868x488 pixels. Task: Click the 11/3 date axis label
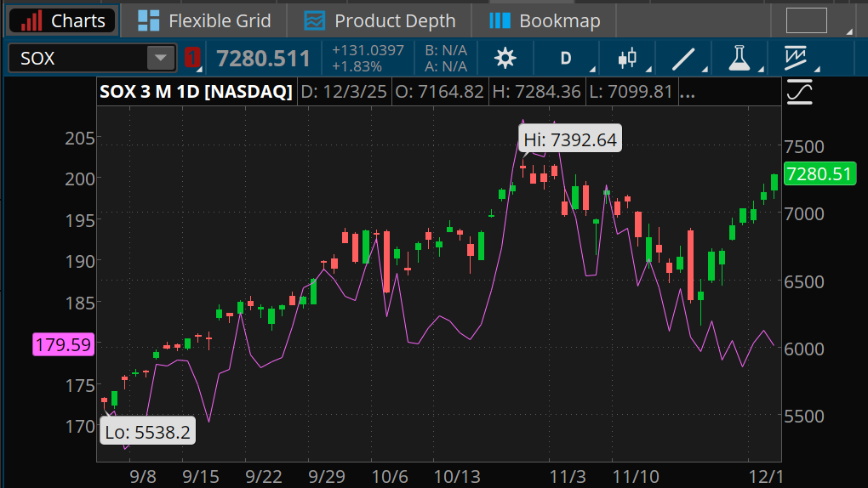point(568,476)
